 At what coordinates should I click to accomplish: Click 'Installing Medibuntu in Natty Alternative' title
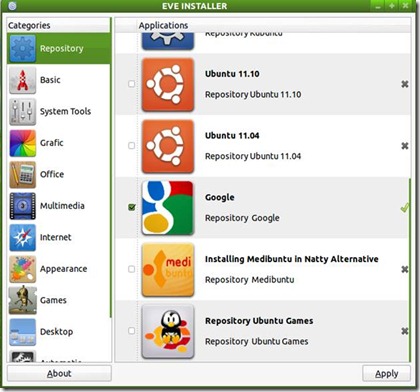pyautogui.click(x=292, y=259)
